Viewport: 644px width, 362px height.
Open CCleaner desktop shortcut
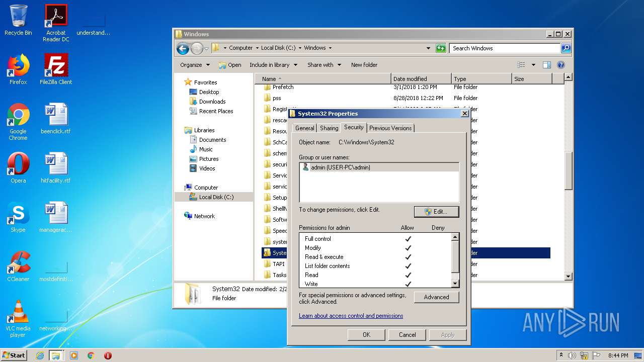coord(18,266)
